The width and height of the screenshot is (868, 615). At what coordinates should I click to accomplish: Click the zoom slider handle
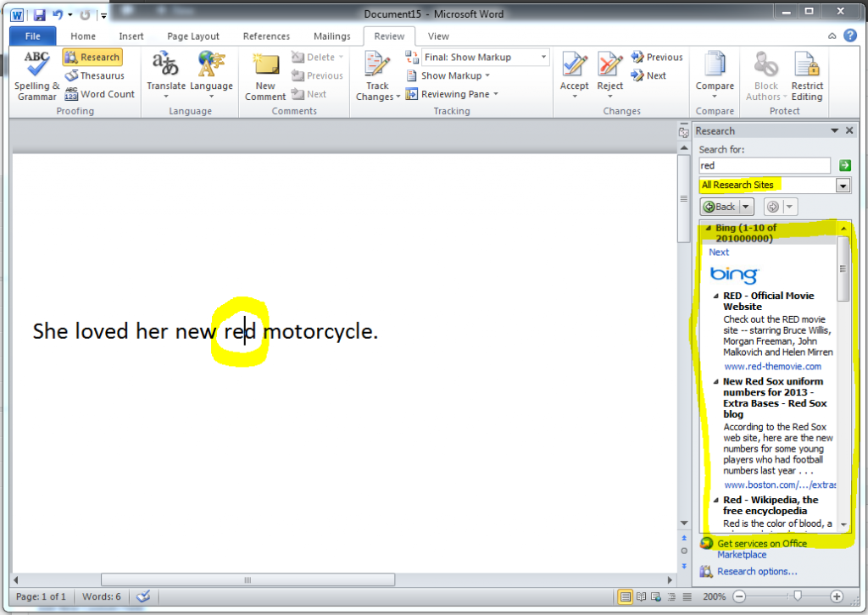798,596
